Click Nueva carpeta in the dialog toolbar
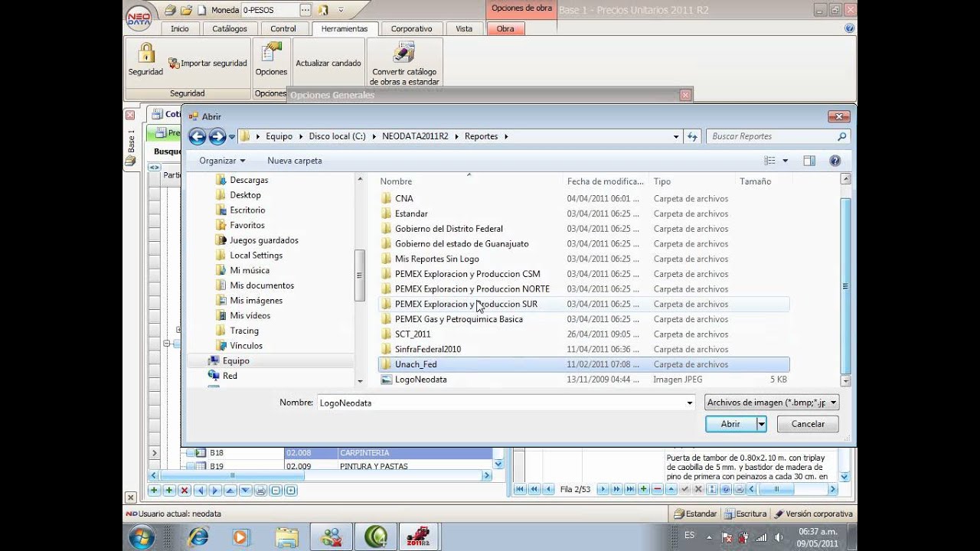 (x=295, y=161)
